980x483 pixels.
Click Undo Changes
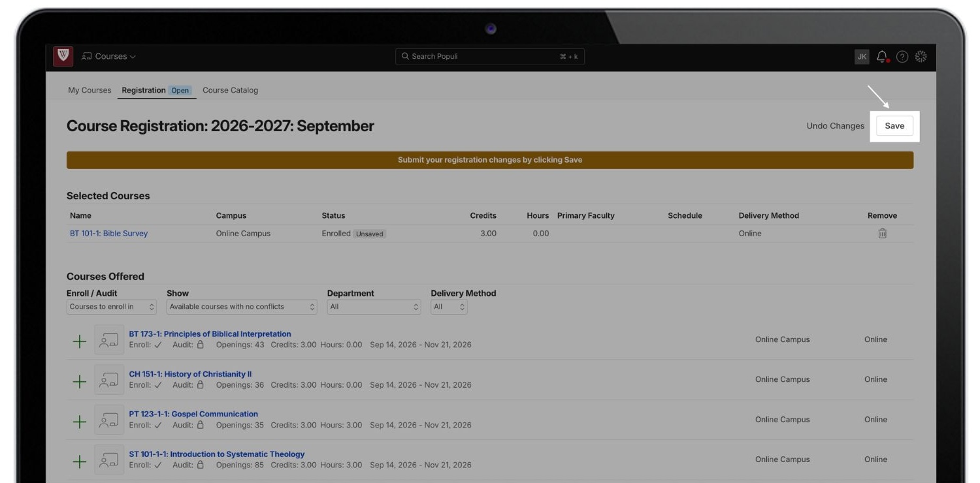(x=835, y=126)
